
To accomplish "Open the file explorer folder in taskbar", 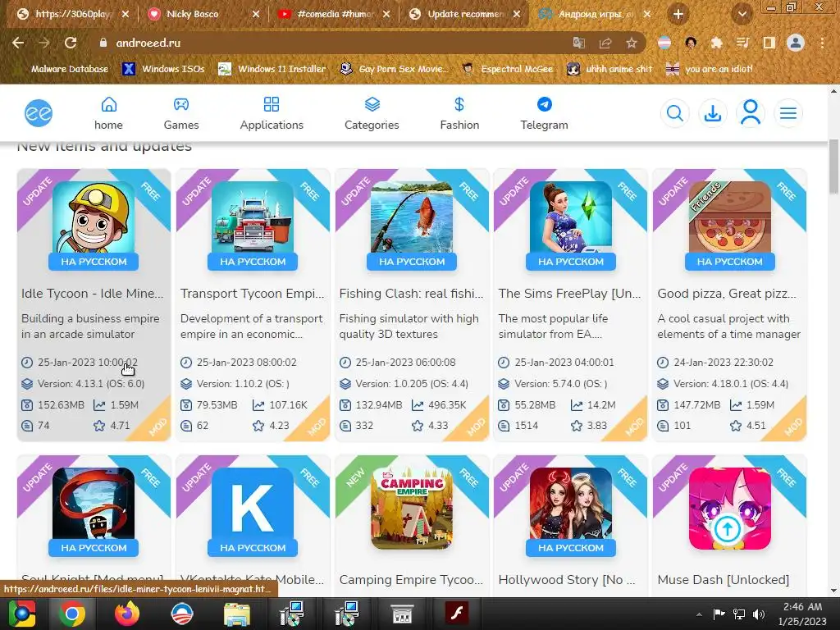I will click(237, 614).
